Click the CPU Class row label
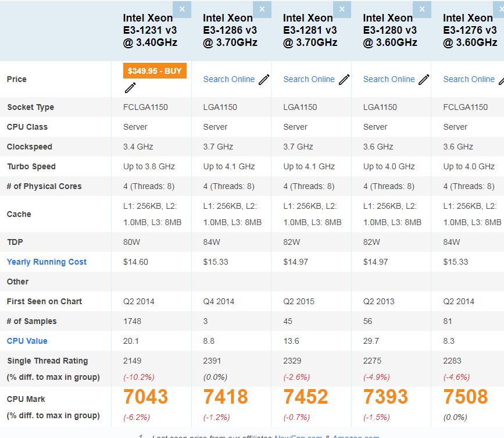This screenshot has width=504, height=438. coord(27,127)
